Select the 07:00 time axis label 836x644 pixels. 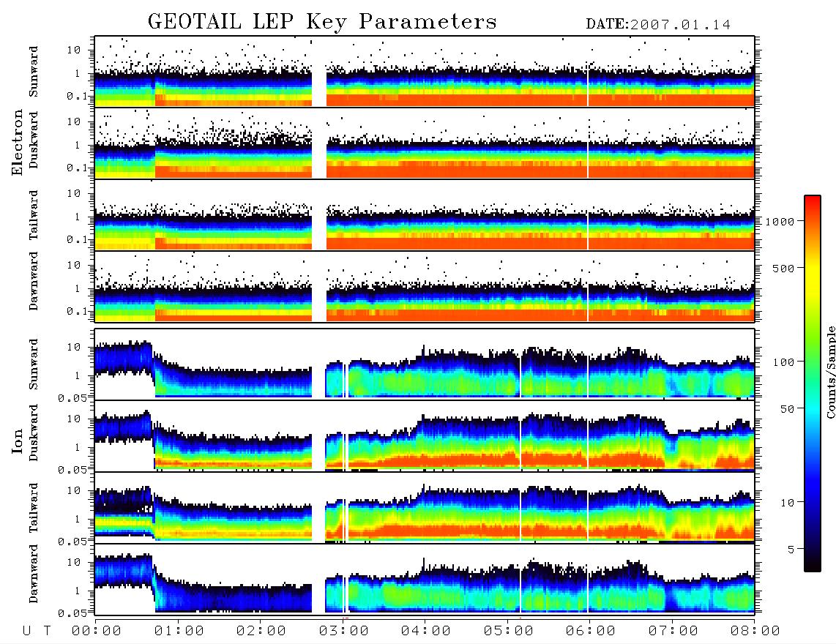coord(673,631)
